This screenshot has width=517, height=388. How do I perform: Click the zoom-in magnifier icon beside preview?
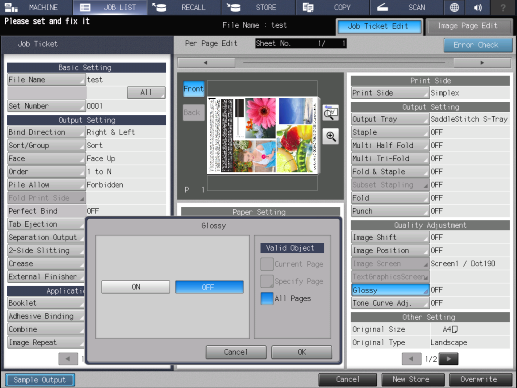(x=331, y=136)
